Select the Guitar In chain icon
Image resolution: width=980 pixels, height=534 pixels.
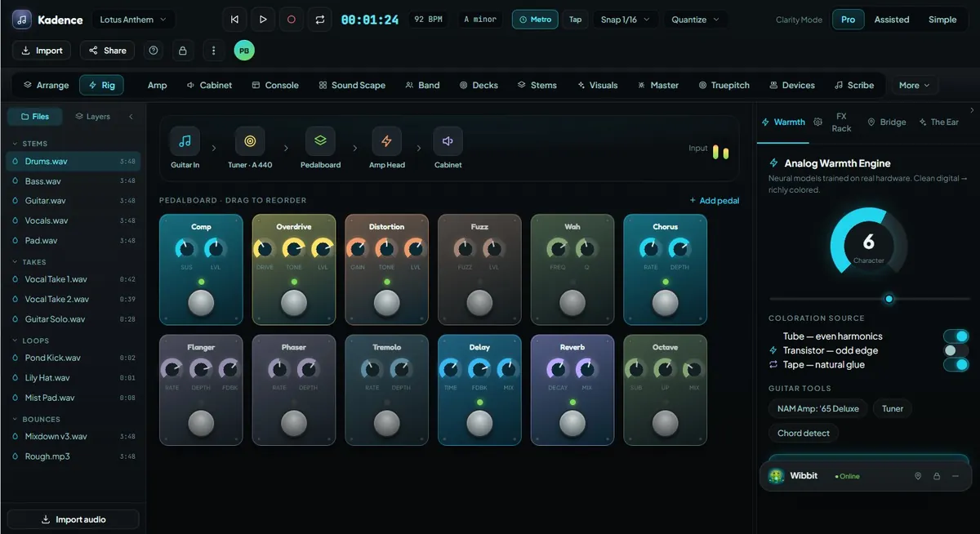tap(185, 141)
